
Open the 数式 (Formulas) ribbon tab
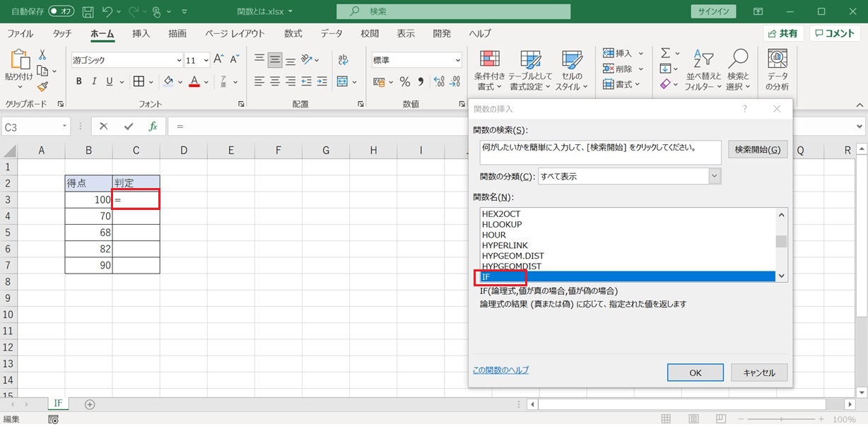(x=293, y=33)
